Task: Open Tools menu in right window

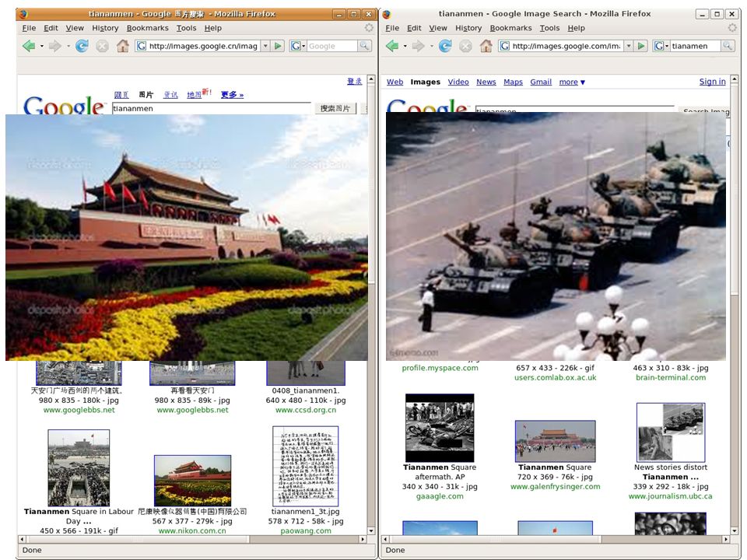Action: pyautogui.click(x=549, y=28)
